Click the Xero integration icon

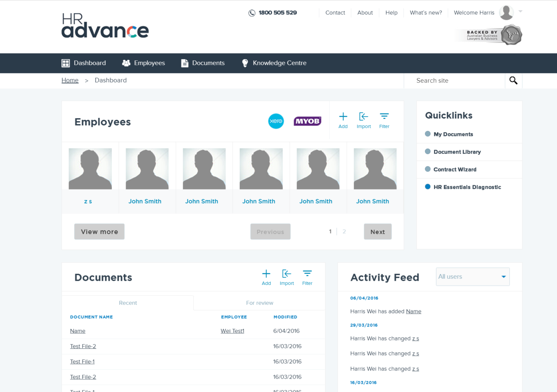coord(276,121)
